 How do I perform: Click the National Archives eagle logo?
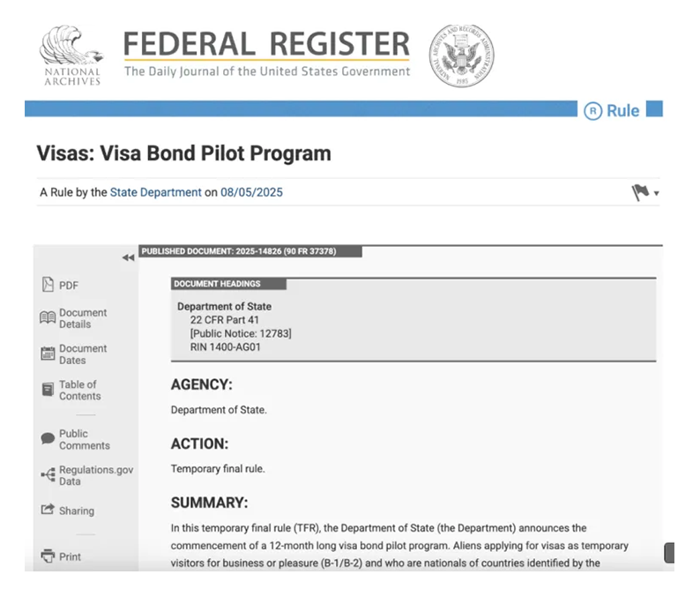click(72, 55)
